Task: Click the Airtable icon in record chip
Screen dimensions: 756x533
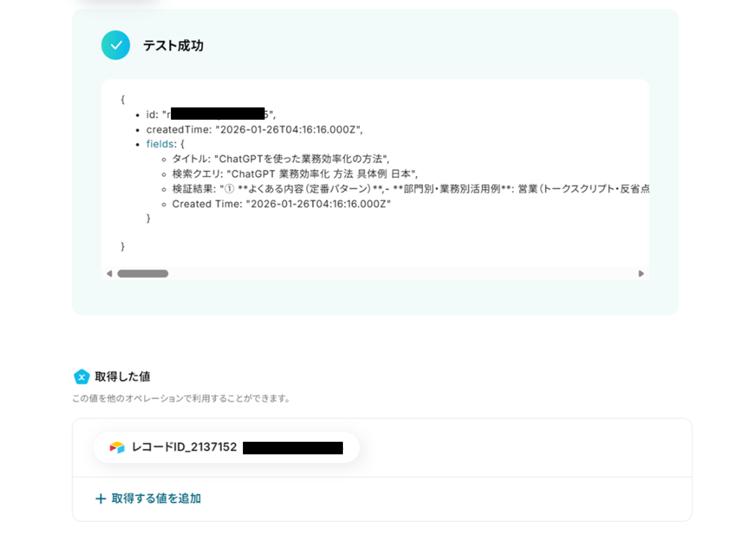Action: coord(117,447)
